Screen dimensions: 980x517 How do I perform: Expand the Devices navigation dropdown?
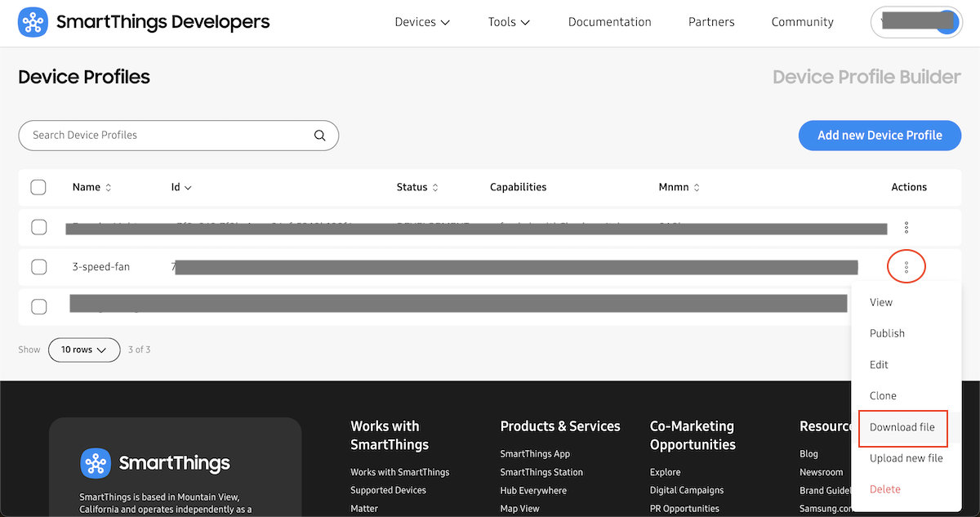tap(422, 22)
